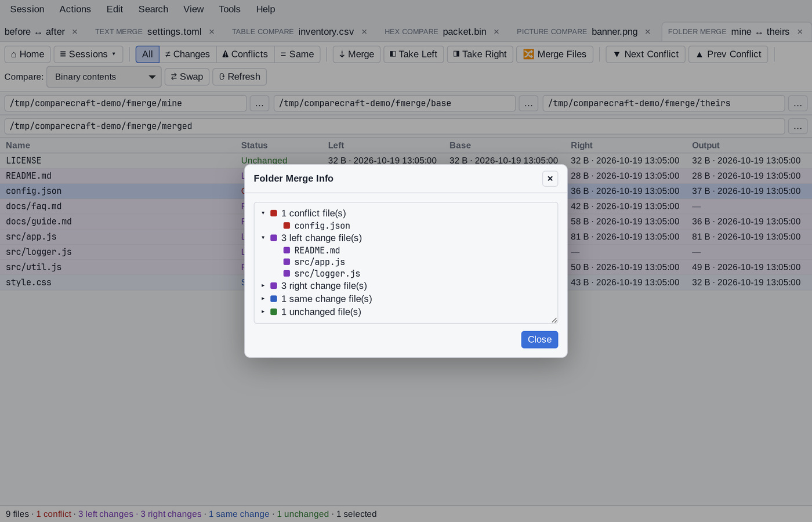The image size is (812, 522).
Task: Go to Home via toolbar button
Action: click(x=27, y=54)
